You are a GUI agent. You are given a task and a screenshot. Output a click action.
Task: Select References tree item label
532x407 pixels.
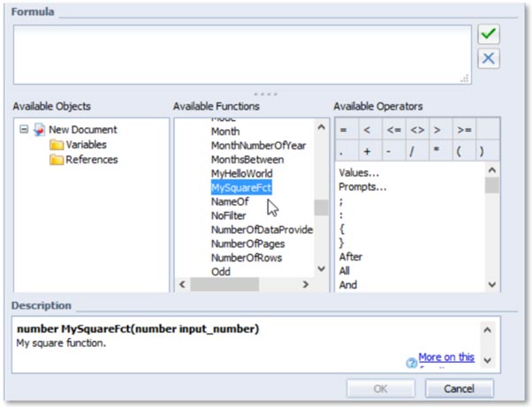(92, 160)
